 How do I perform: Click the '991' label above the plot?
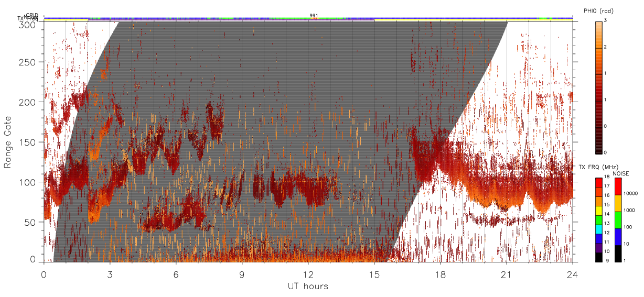click(x=314, y=15)
